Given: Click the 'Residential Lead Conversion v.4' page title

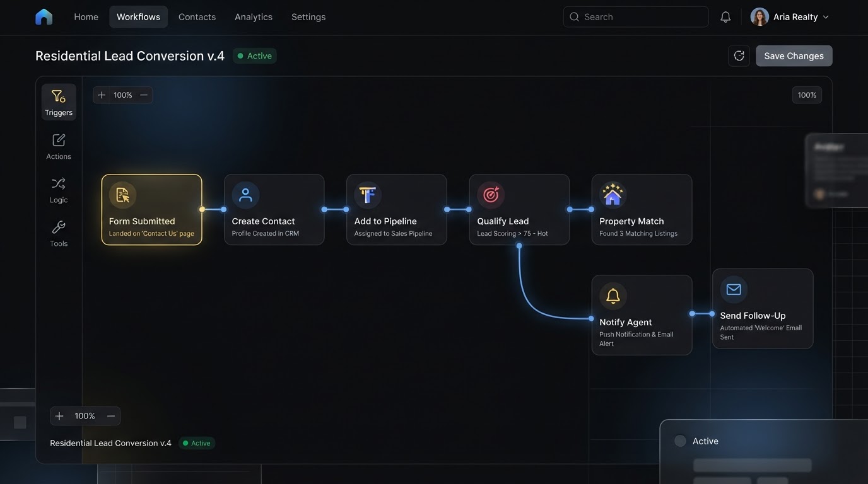Looking at the screenshot, I should [130, 55].
